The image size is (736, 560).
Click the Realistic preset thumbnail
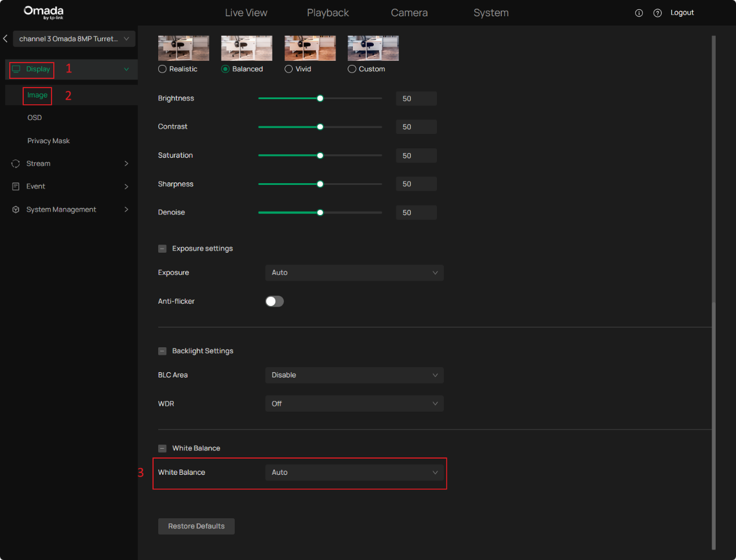pyautogui.click(x=184, y=48)
